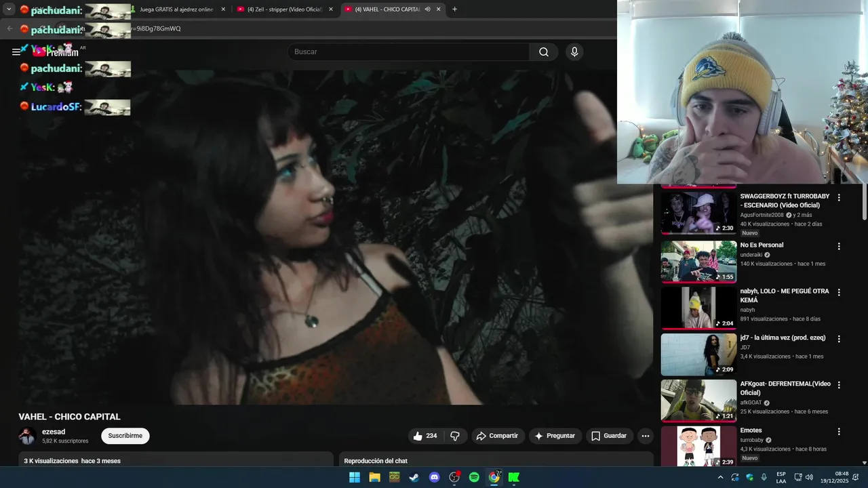The width and height of the screenshot is (868, 488).
Task: Open jd7 - la última vez title
Action: (783, 338)
